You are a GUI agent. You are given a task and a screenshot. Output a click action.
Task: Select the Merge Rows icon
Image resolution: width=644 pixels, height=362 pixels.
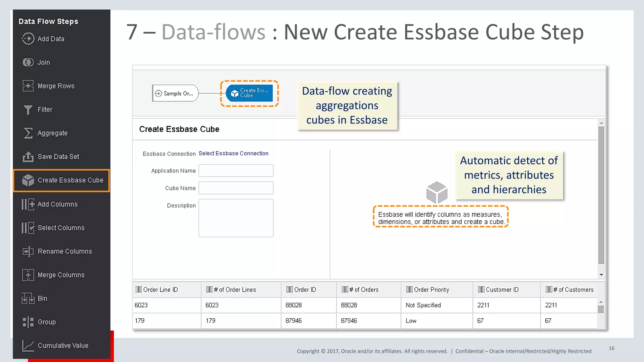[x=28, y=86]
